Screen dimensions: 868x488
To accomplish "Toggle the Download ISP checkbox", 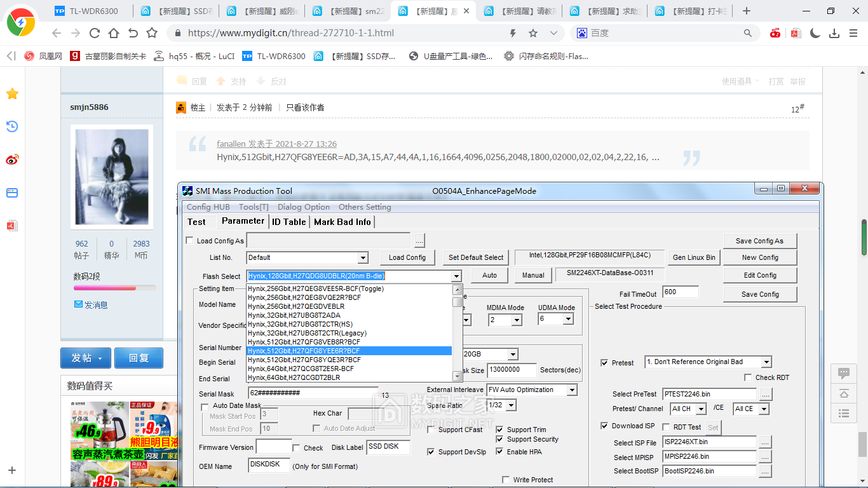I will click(x=604, y=426).
